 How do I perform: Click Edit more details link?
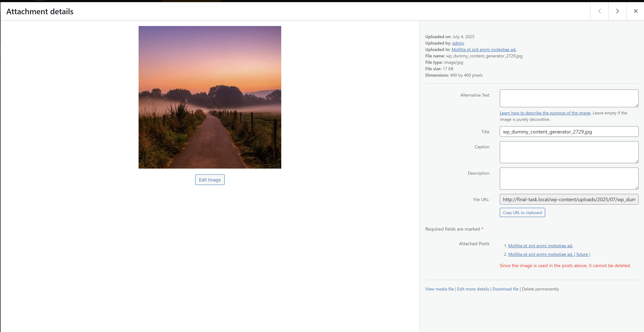473,289
